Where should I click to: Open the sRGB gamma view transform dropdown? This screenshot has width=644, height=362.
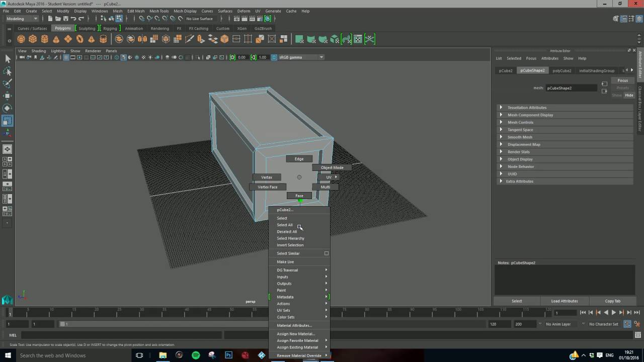(301, 57)
